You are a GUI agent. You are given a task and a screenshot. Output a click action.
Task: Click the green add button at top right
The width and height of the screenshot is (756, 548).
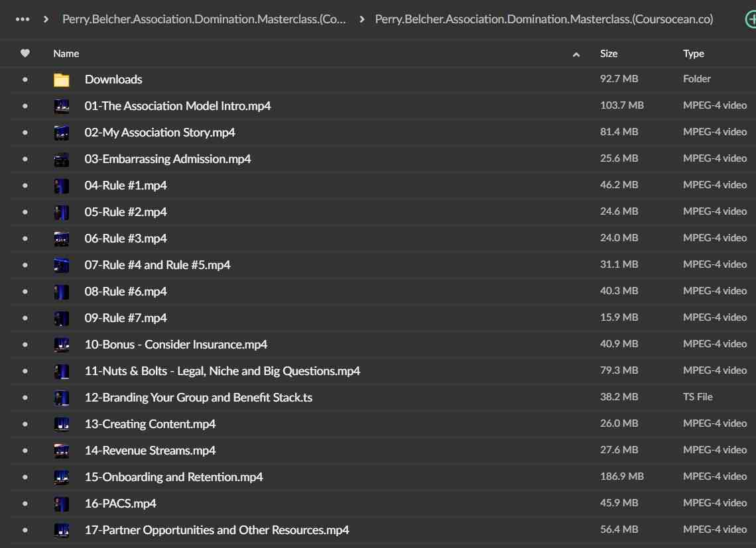750,19
